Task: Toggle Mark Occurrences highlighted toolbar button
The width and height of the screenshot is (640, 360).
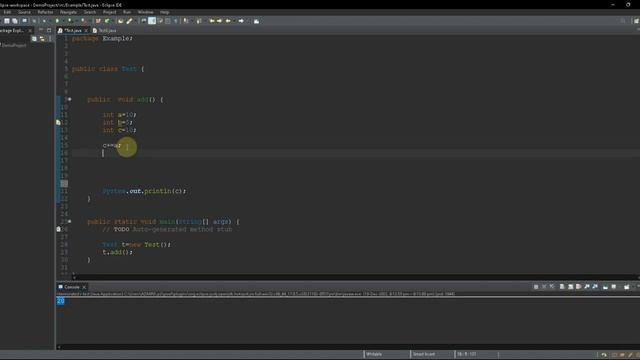Action: (152, 21)
